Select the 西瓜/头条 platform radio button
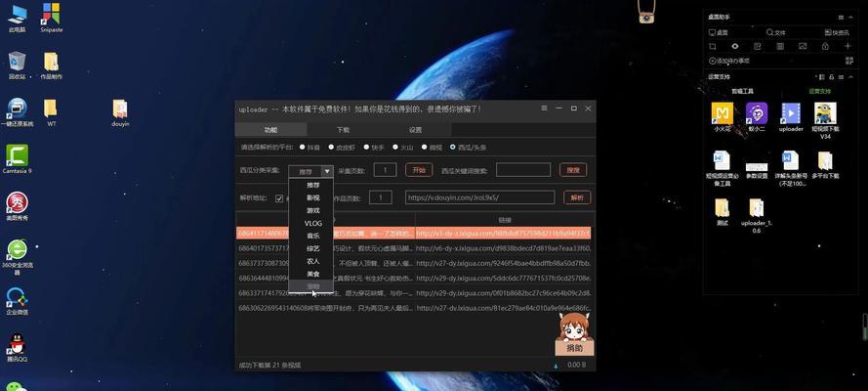The height and width of the screenshot is (391, 868). pos(453,148)
